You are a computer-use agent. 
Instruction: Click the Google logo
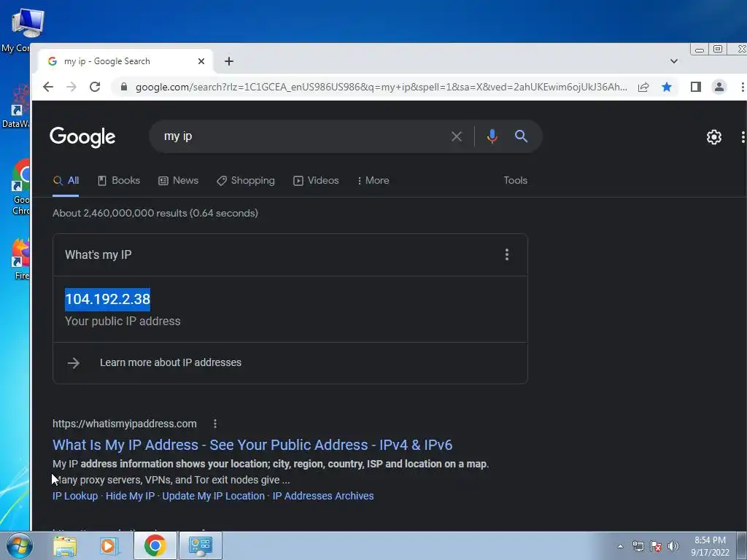pyautogui.click(x=82, y=137)
